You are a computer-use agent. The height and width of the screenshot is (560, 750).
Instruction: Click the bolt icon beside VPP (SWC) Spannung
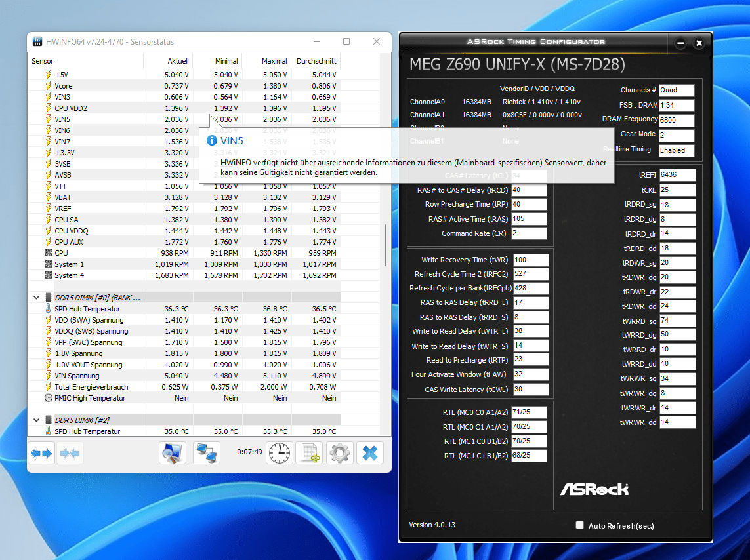pos(49,342)
